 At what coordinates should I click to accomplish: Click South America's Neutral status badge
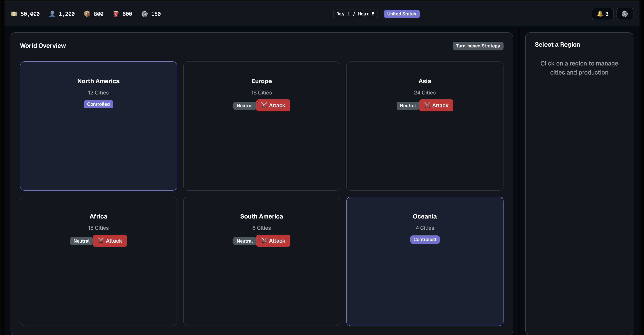pyautogui.click(x=244, y=241)
